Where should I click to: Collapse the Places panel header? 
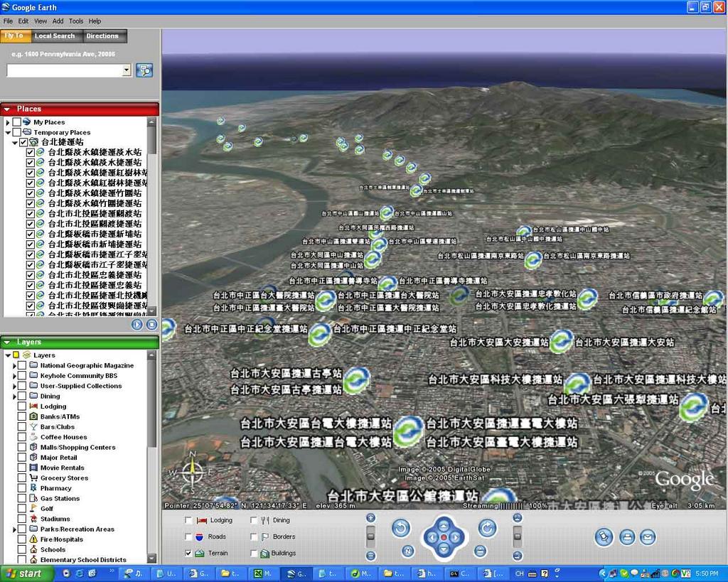pyautogui.click(x=7, y=109)
